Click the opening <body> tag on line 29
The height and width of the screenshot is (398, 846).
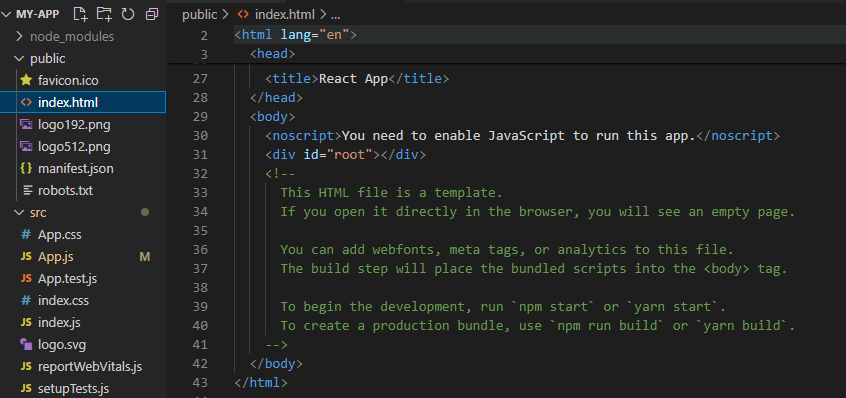pyautogui.click(x=272, y=116)
